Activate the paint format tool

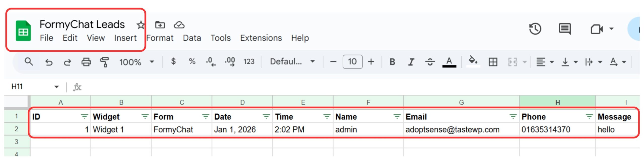coord(104,62)
